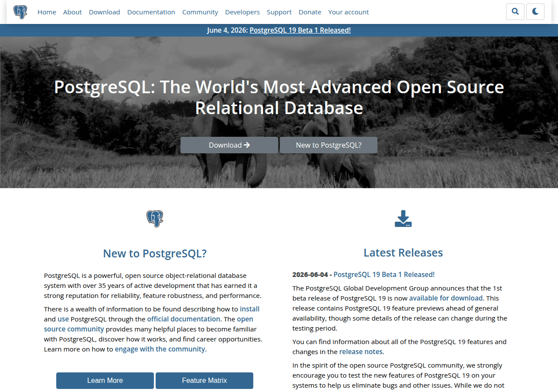Open the Documentation menu item
The width and height of the screenshot is (558, 392).
(x=151, y=12)
